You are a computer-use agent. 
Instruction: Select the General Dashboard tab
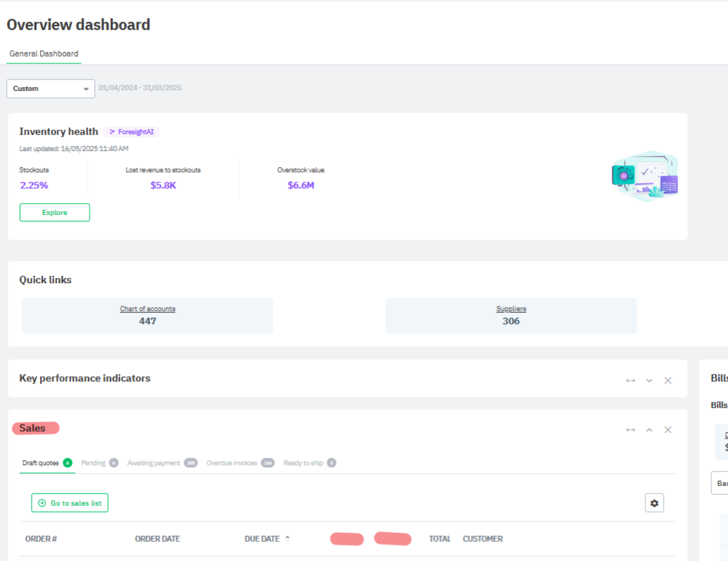(x=44, y=54)
